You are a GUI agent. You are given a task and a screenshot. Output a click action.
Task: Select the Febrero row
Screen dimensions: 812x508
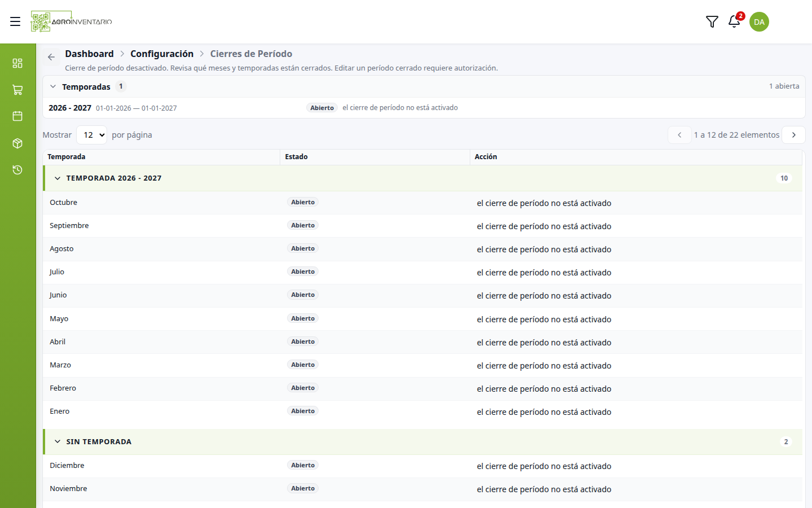(x=422, y=388)
